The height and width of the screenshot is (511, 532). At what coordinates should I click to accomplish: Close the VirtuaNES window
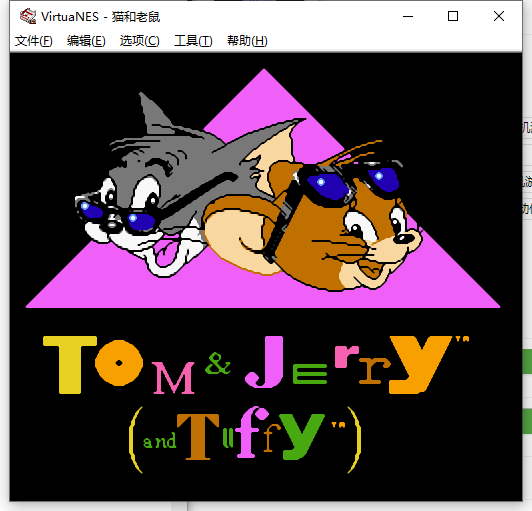tap(499, 16)
